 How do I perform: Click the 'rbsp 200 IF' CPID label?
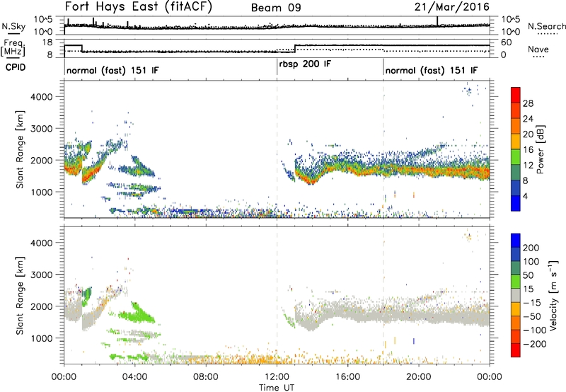point(305,64)
